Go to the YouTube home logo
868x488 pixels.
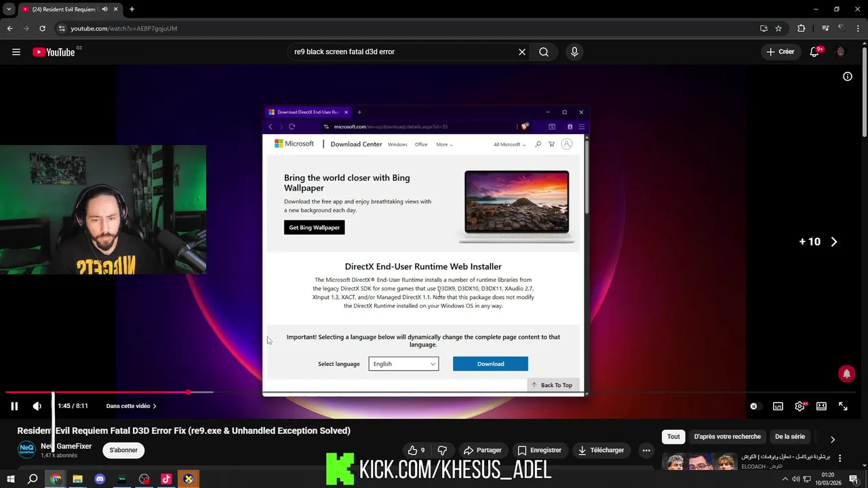(x=54, y=52)
